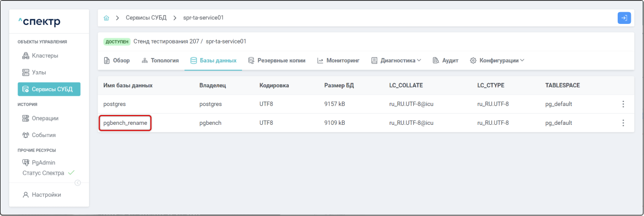Image resolution: width=644 pixels, height=216 pixels.
Task: Expand the Диагностика dropdown menu
Action: click(396, 60)
